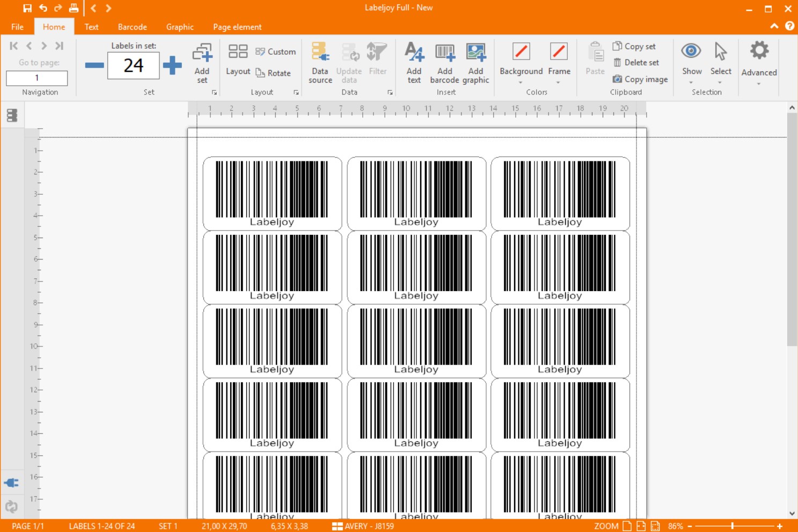Copy the current set

pos(634,46)
